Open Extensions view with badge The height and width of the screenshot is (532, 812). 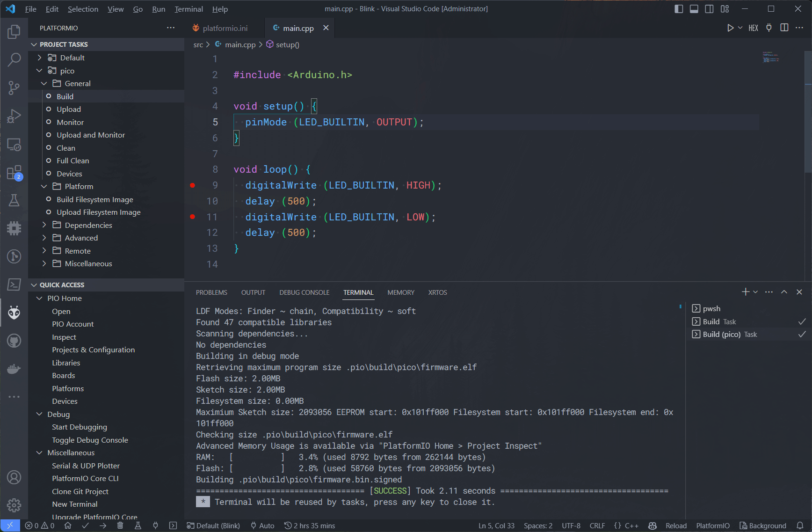[14, 173]
